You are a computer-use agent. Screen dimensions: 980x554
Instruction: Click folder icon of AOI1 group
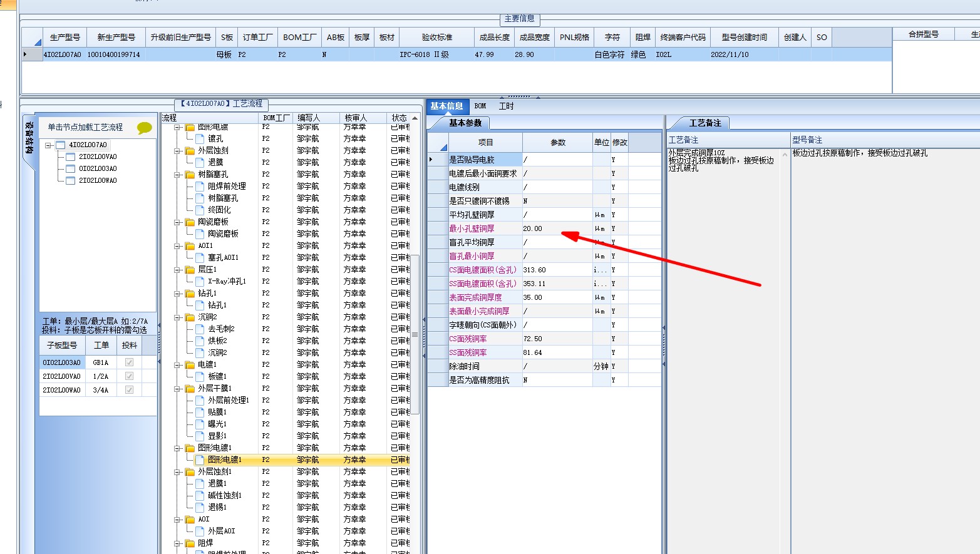coord(190,246)
